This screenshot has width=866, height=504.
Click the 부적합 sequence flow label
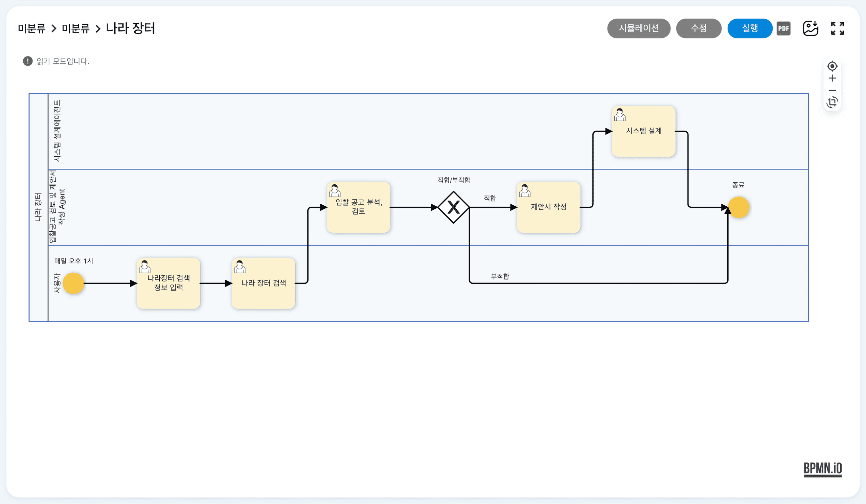click(500, 276)
